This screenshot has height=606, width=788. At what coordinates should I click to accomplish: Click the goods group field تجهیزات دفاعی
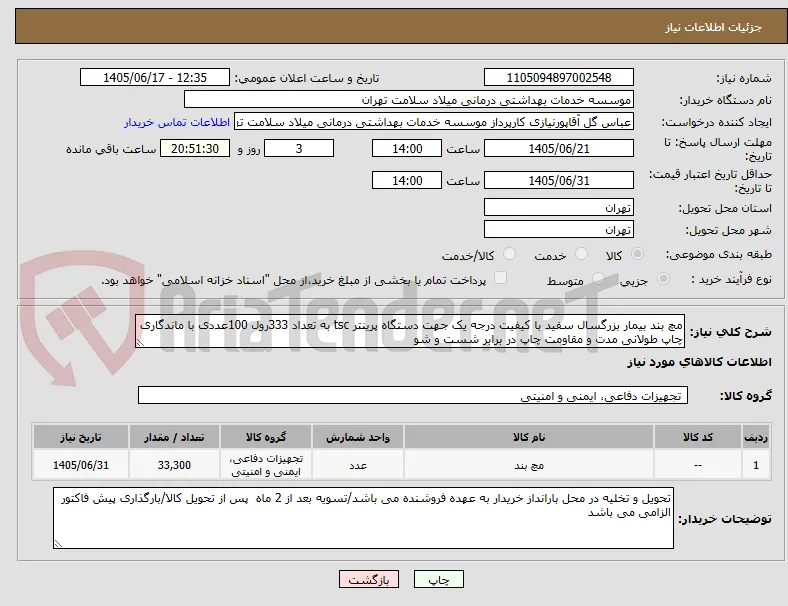[x=413, y=395]
